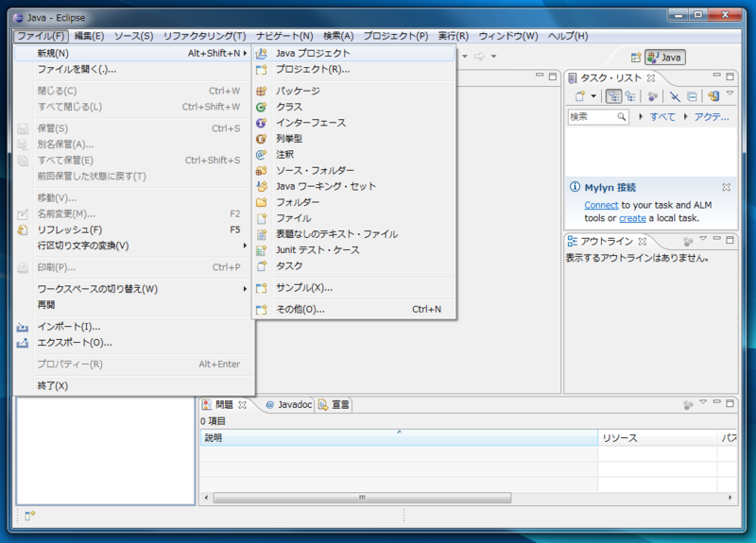Click the ファイル file icon
This screenshot has width=756, height=543.
[262, 218]
